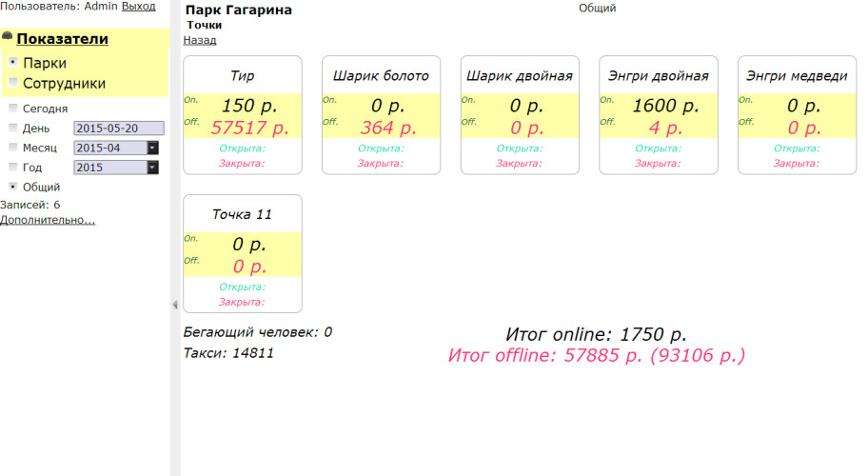
Task: Select the Год period radio button
Action: (13, 168)
